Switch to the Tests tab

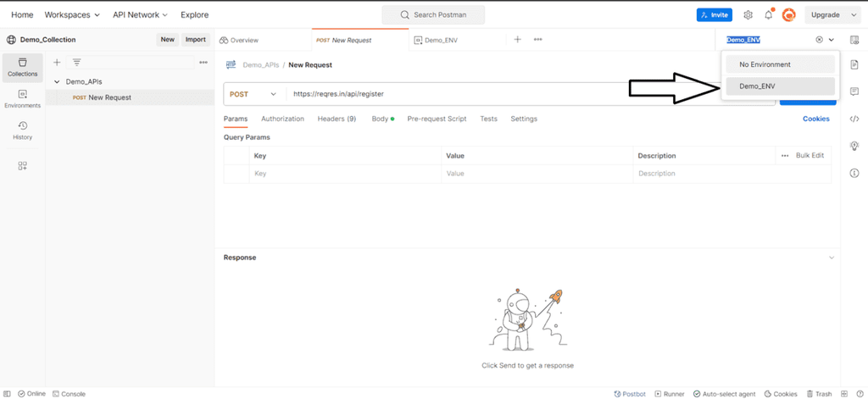(x=488, y=119)
